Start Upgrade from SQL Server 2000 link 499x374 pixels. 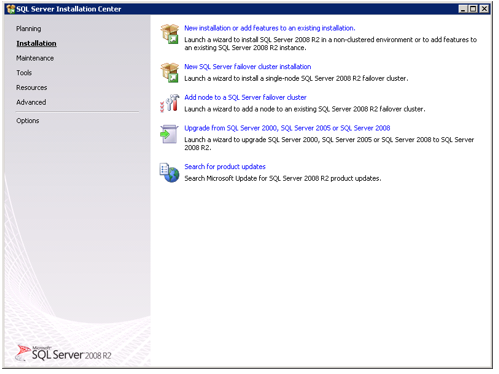(287, 128)
